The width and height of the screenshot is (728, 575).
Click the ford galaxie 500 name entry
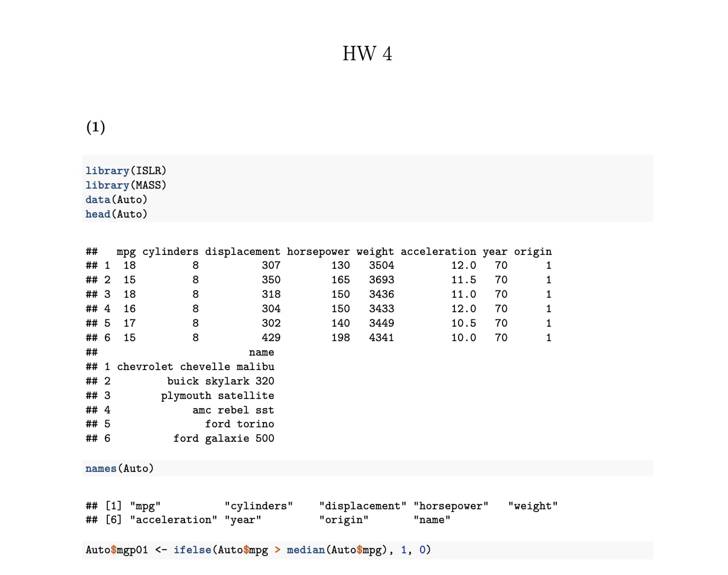point(224,438)
